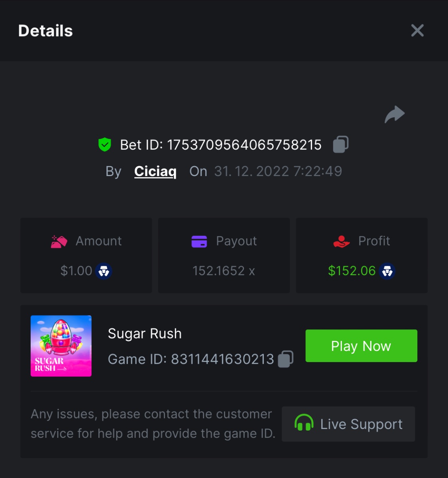The height and width of the screenshot is (478, 448).
Task: Click the 152.1652 x payout value
Action: 224,271
